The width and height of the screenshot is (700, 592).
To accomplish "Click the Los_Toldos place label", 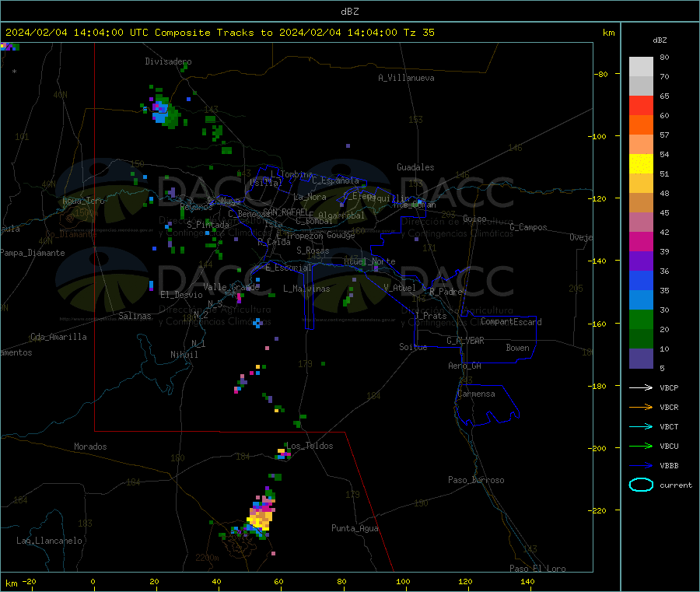I will [310, 446].
